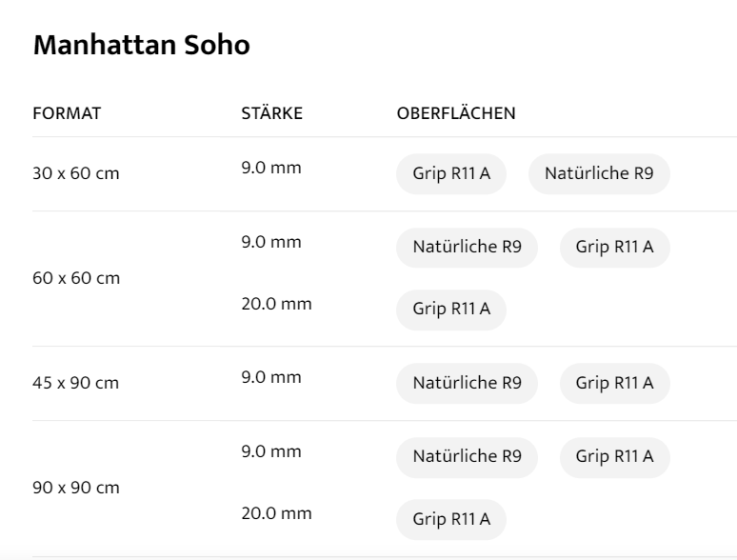Click 20.0 mm thickness in 90 x 90 cm row
The image size is (737, 560).
(276, 514)
